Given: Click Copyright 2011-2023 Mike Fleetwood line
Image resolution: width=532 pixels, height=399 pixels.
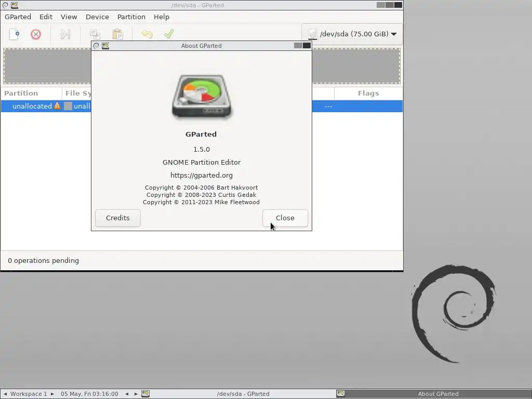Looking at the screenshot, I should pyautogui.click(x=202, y=202).
